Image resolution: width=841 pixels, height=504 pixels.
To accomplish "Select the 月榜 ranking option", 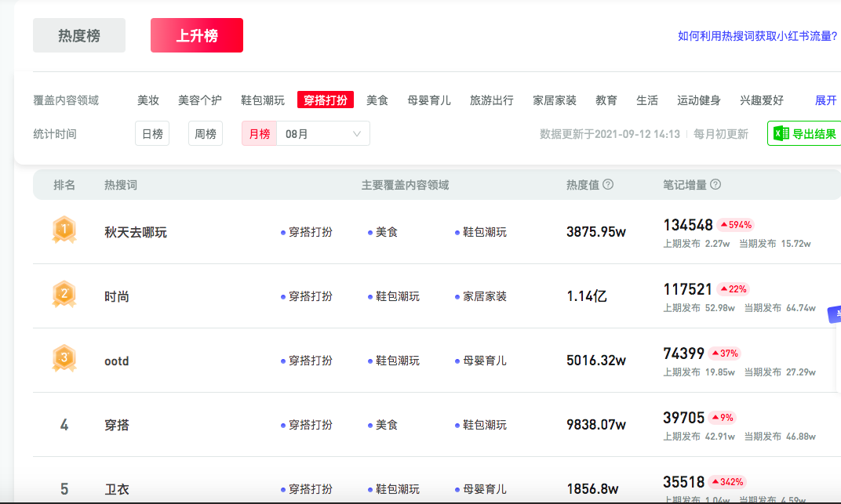I will point(259,133).
